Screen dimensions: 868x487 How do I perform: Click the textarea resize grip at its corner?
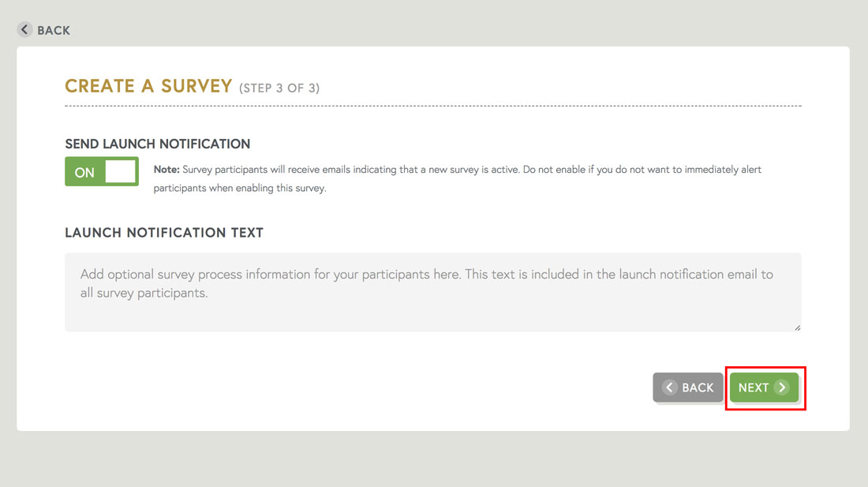(x=797, y=326)
